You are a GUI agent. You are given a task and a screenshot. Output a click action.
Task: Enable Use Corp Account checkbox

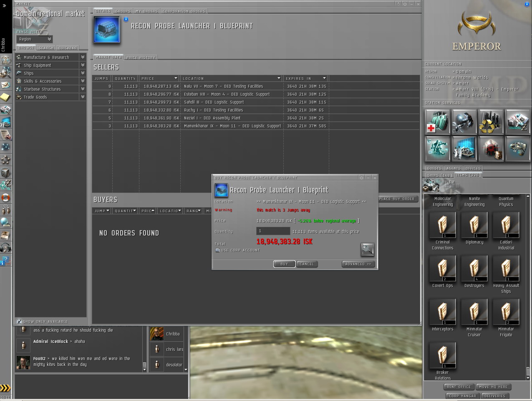coord(217,250)
